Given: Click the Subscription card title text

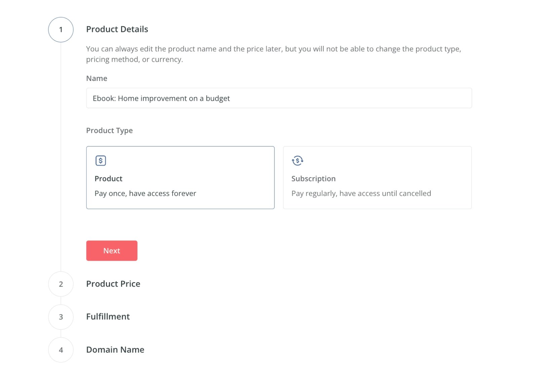Looking at the screenshot, I should pyautogui.click(x=313, y=179).
